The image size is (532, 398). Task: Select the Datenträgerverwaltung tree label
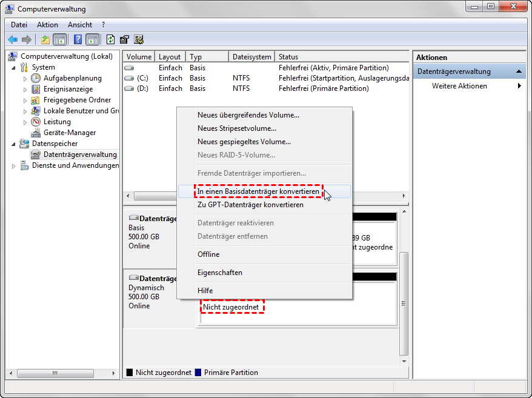(80, 154)
